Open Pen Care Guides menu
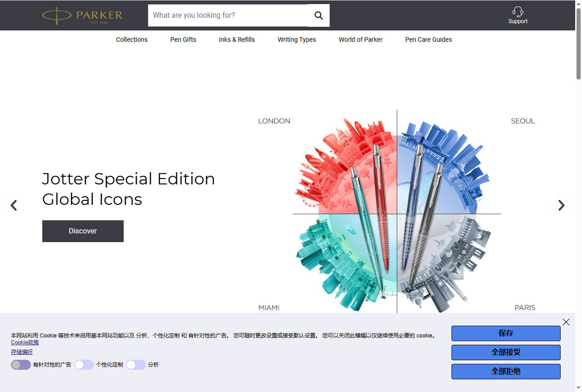This screenshot has width=582, height=392. click(x=428, y=40)
